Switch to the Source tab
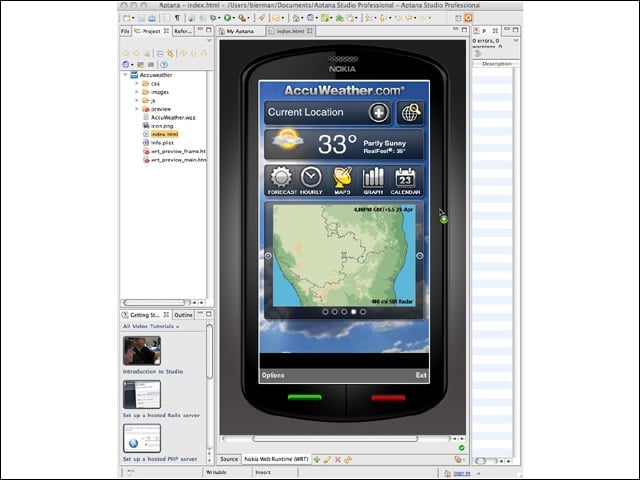This screenshot has height=480, width=640. pos(229,459)
